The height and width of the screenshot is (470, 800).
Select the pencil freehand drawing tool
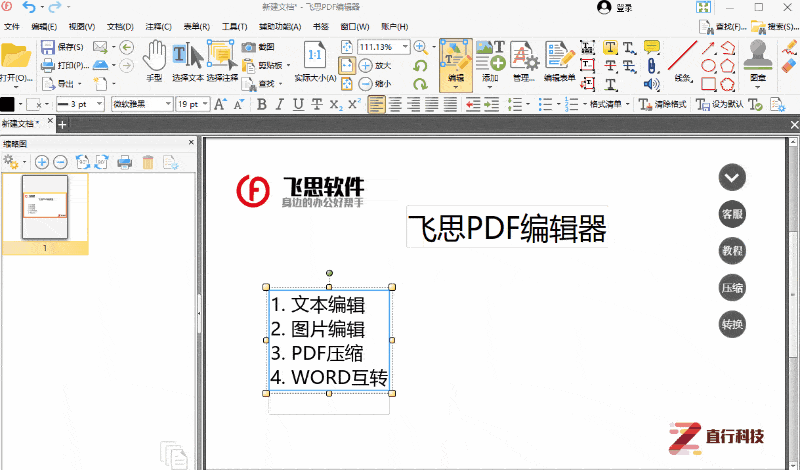click(789, 47)
